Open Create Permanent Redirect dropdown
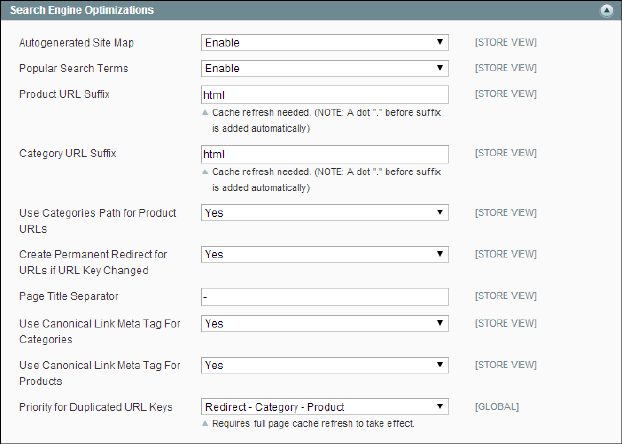622x444 pixels. pos(324,255)
